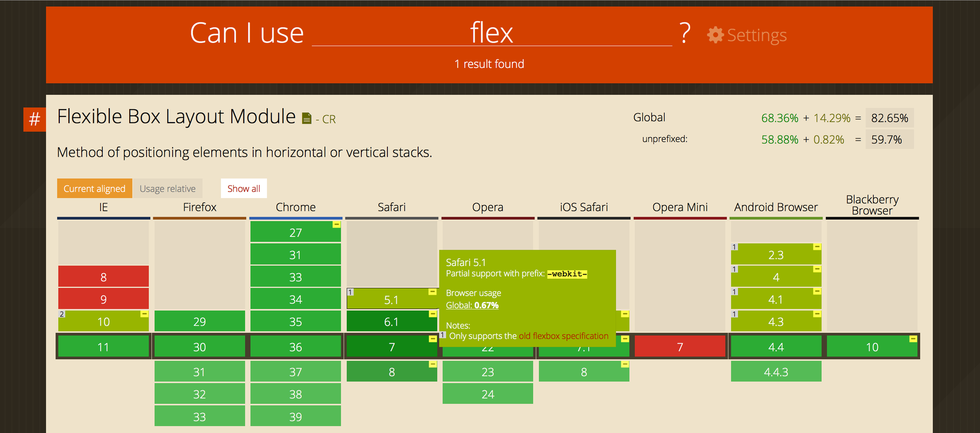
Task: Select the red IE 8 cell
Action: [x=103, y=277]
